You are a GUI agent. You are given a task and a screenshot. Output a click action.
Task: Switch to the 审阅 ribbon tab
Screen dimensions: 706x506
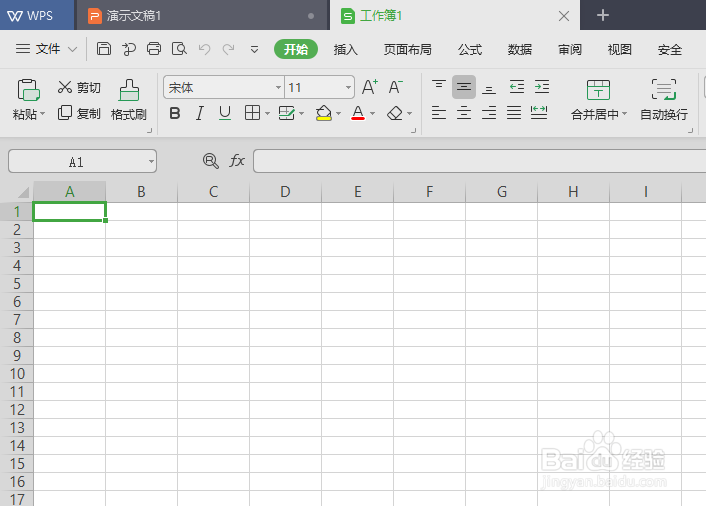pos(570,49)
